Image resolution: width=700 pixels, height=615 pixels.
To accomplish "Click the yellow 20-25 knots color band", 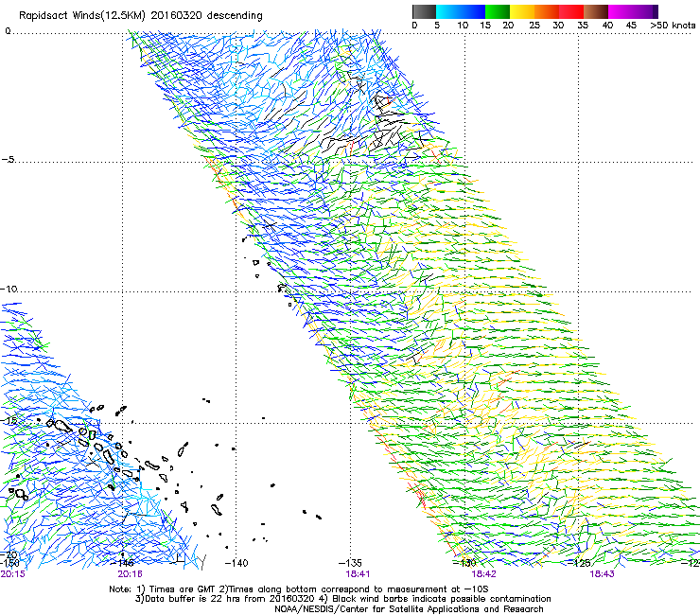I will coord(522,11).
